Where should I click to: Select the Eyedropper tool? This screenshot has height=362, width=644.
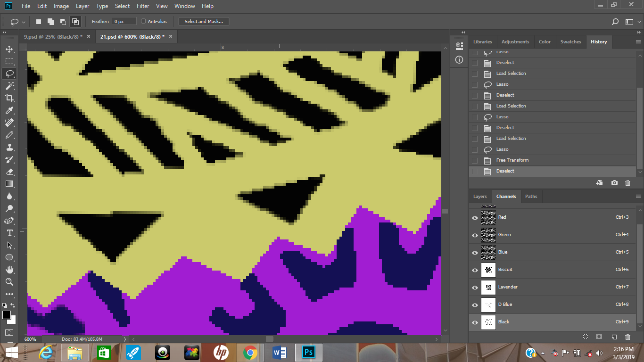click(x=9, y=110)
